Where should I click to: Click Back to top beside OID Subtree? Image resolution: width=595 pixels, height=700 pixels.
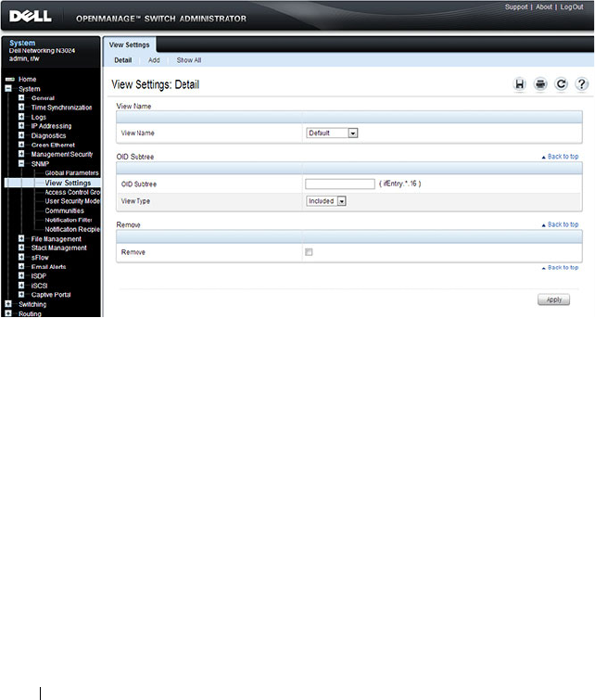560,157
